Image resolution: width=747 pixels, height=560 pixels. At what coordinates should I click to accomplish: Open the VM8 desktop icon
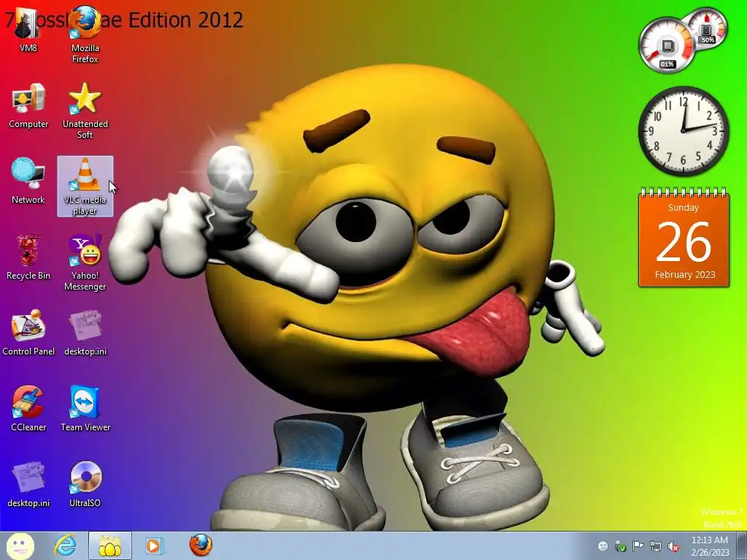pyautogui.click(x=28, y=29)
